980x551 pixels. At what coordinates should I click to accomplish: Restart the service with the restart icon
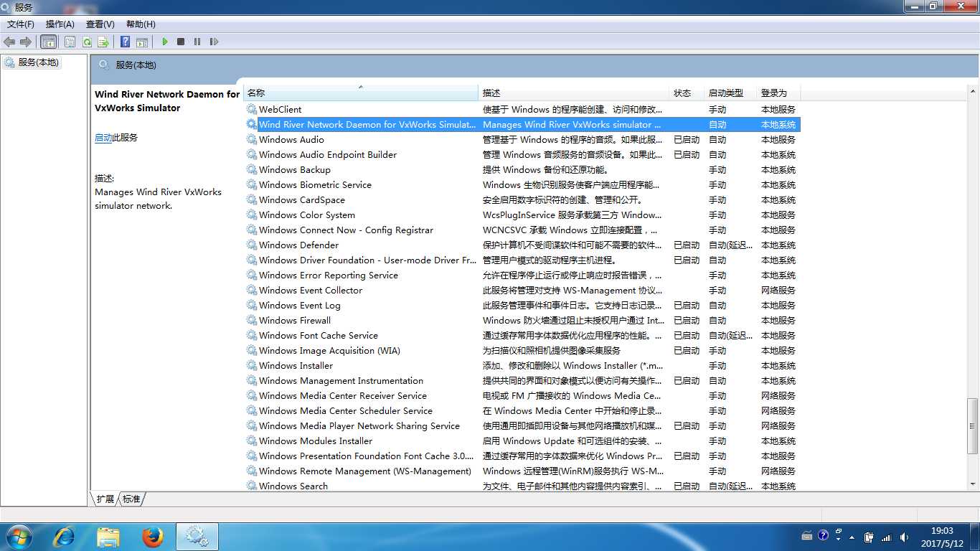[214, 42]
